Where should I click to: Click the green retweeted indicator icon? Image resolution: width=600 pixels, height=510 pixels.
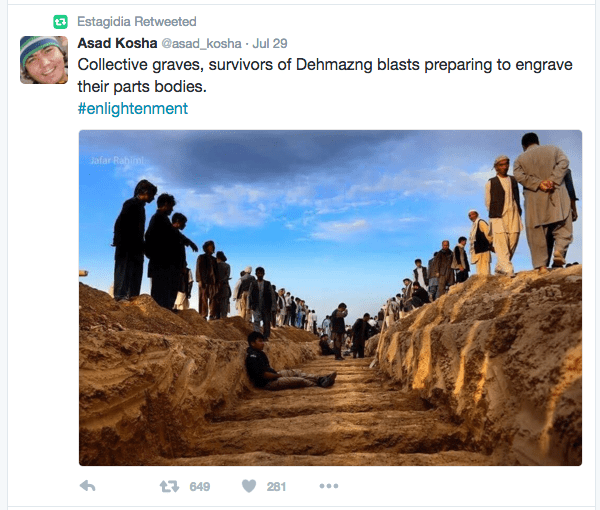click(x=60, y=22)
